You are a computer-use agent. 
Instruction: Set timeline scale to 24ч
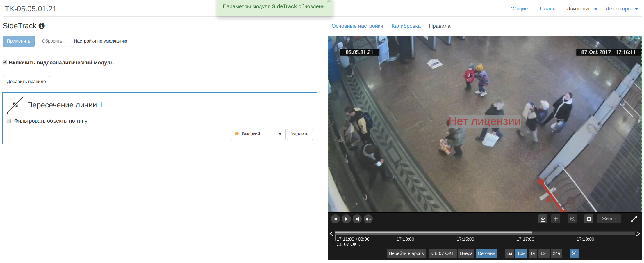coord(556,253)
